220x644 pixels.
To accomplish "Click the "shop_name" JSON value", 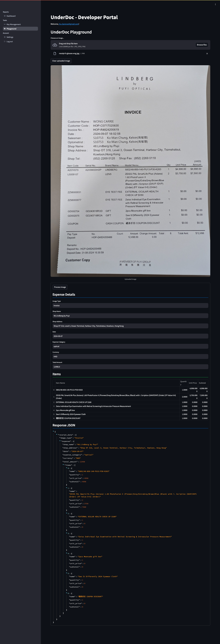I will click(87, 445).
